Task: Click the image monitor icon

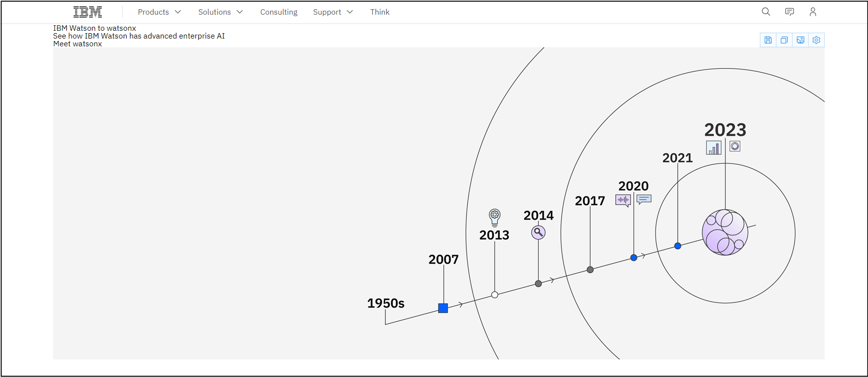Action: [800, 40]
